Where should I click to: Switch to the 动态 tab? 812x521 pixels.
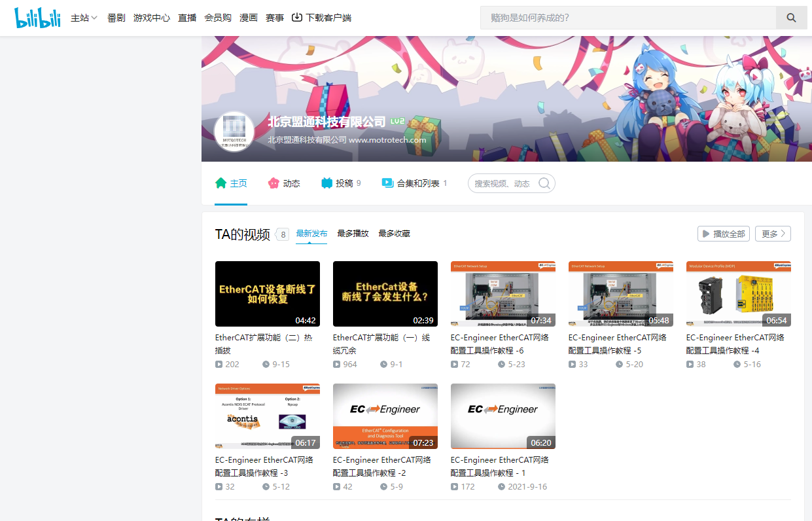(x=284, y=183)
